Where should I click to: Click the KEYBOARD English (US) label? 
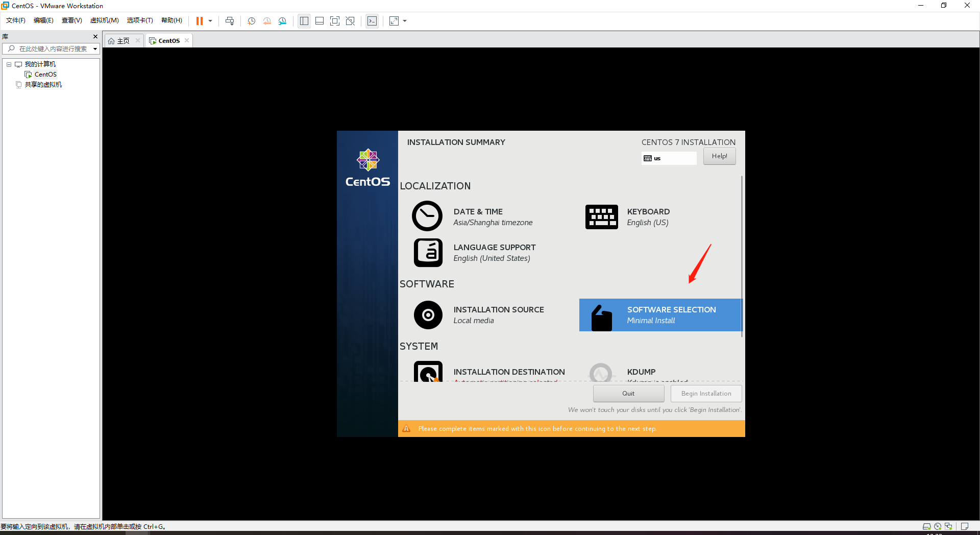(648, 217)
